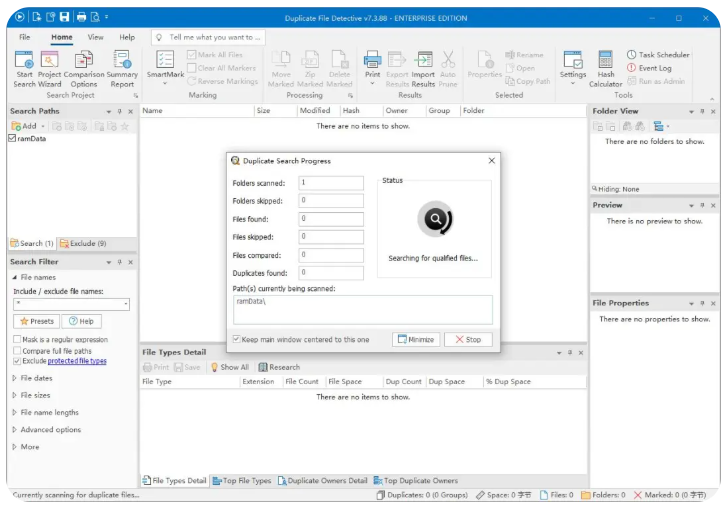Switch to the Exclude (9) tab
Screen dimensions: 727x510
tap(83, 243)
